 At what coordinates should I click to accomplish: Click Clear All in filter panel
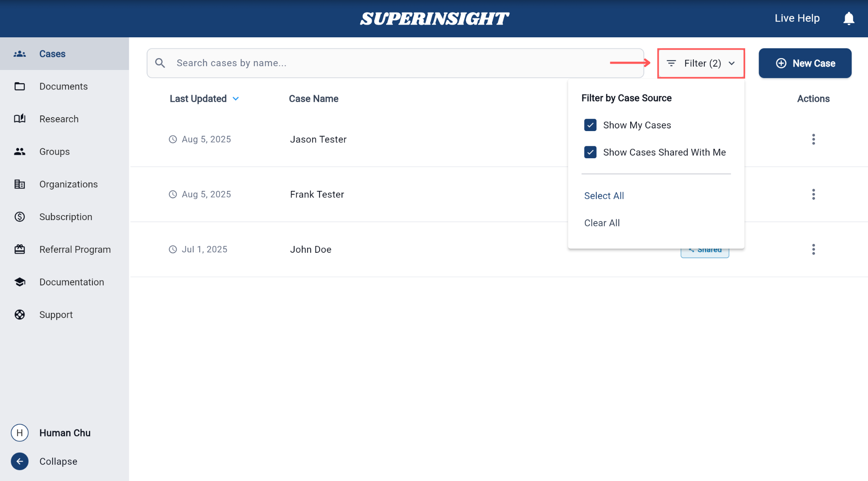602,223
